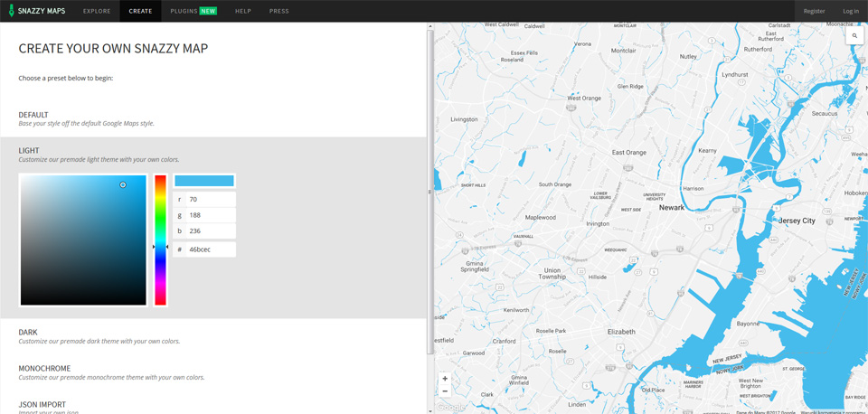Click the hex field showing 46bcec
868x414 pixels.
[x=205, y=249]
